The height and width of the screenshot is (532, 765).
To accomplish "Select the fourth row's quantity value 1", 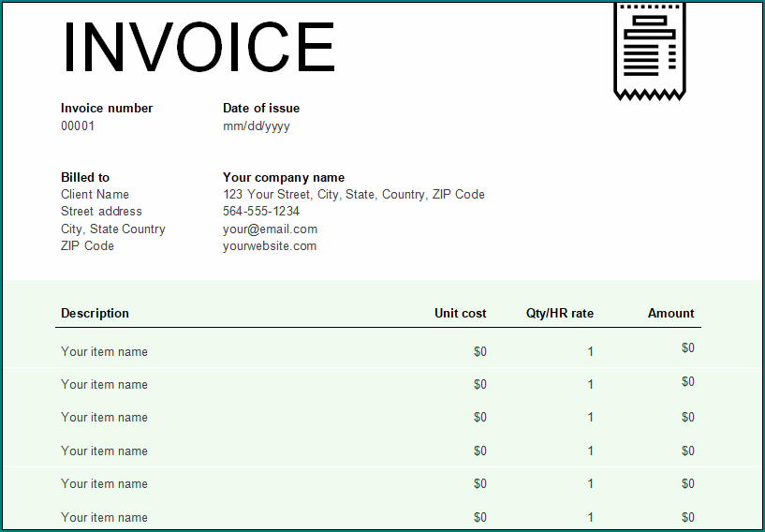I will (590, 451).
